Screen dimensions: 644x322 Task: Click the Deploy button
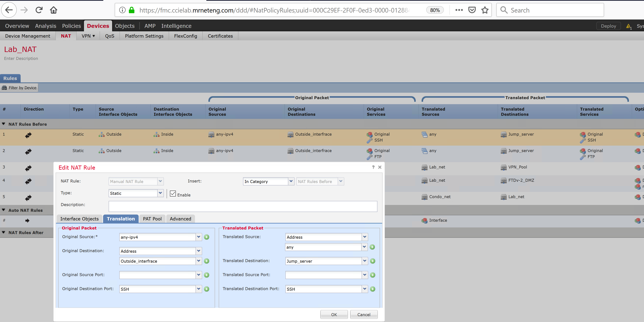(x=608, y=26)
